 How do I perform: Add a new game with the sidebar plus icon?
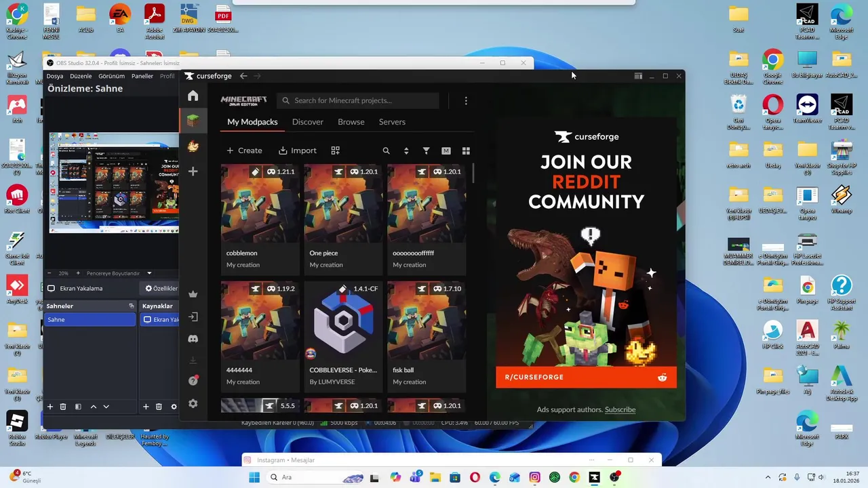click(193, 171)
